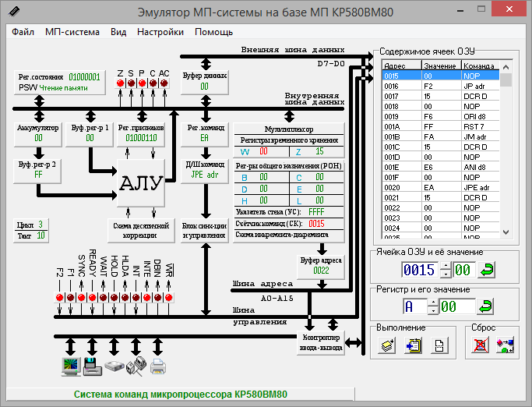The image size is (532, 407).
Task: Select previous register with down stepper
Action: coord(433,310)
